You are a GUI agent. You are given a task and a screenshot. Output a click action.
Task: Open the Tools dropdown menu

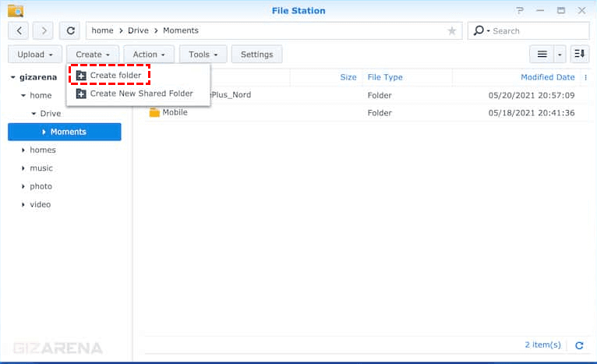[203, 55]
